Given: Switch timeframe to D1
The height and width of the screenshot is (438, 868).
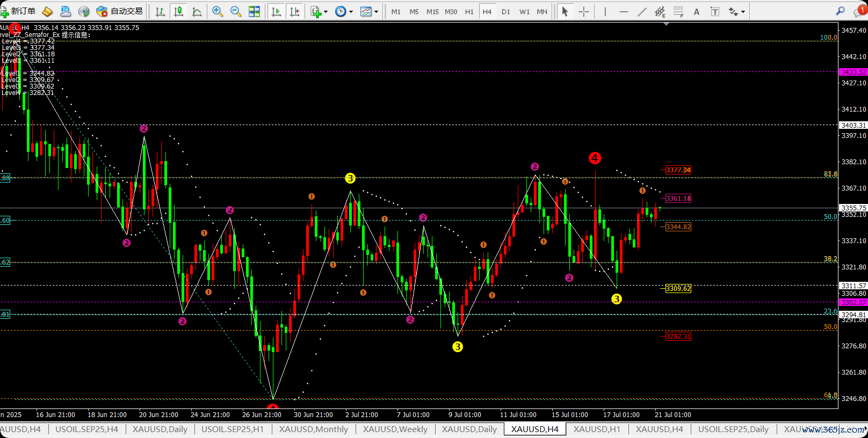Looking at the screenshot, I should pyautogui.click(x=505, y=11).
